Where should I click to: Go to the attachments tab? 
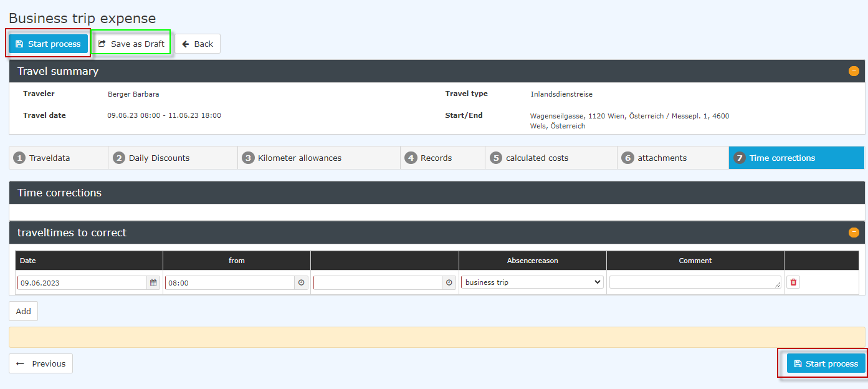[x=673, y=158]
